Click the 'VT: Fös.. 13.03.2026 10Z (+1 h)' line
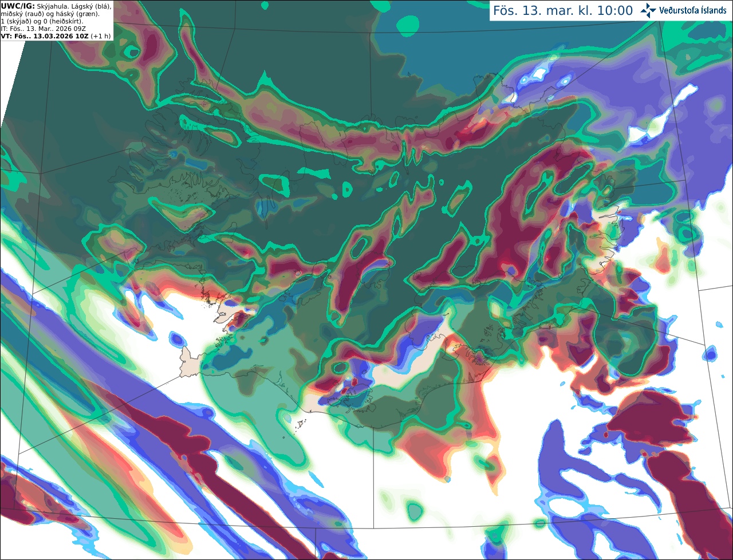Viewport: 733px width, 560px height. tap(56, 36)
